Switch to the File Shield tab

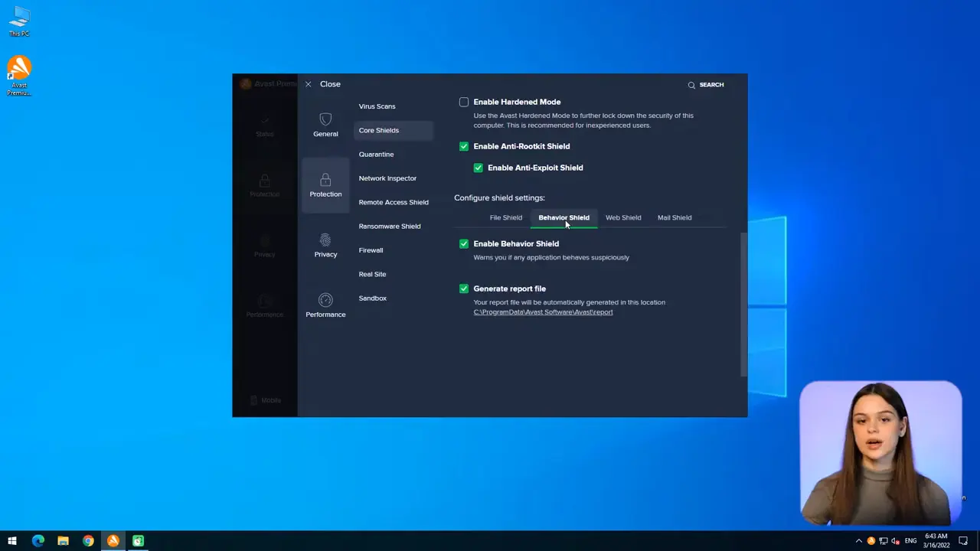506,217
